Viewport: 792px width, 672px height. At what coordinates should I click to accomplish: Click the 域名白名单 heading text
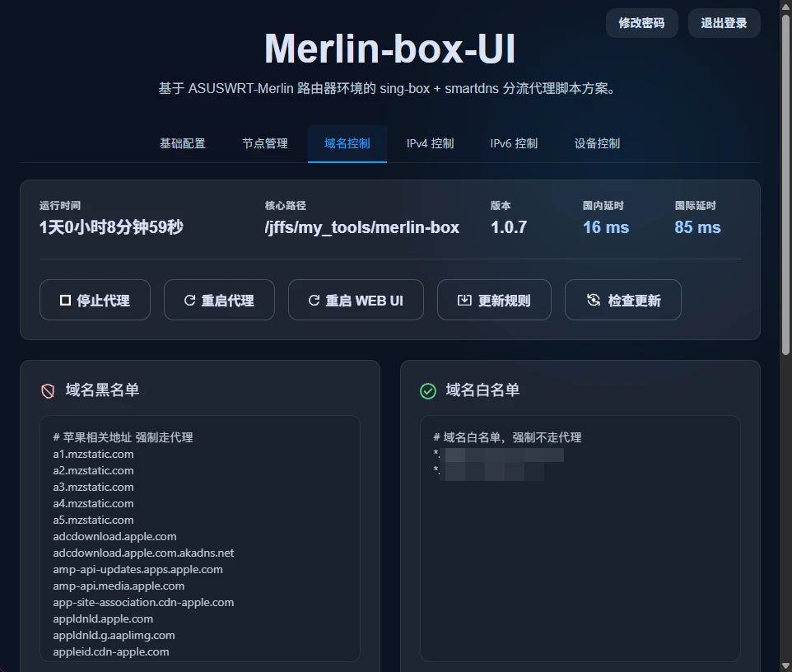click(x=483, y=390)
